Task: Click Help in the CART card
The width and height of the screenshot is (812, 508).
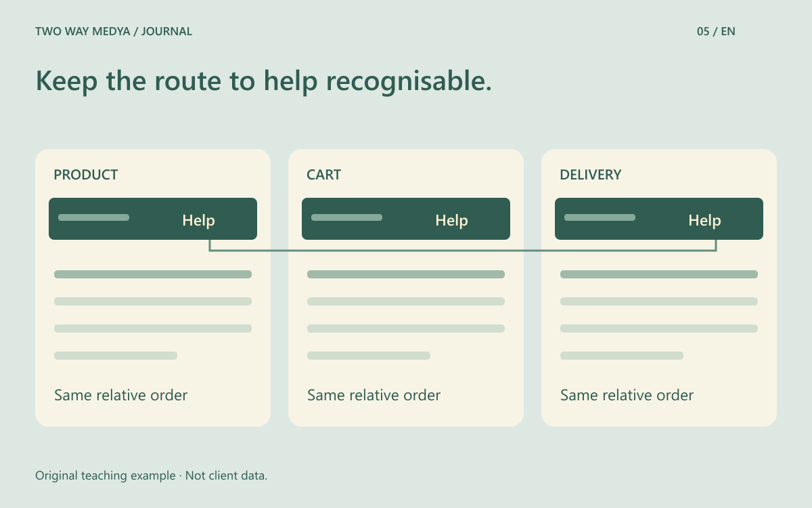Action: coord(451,220)
